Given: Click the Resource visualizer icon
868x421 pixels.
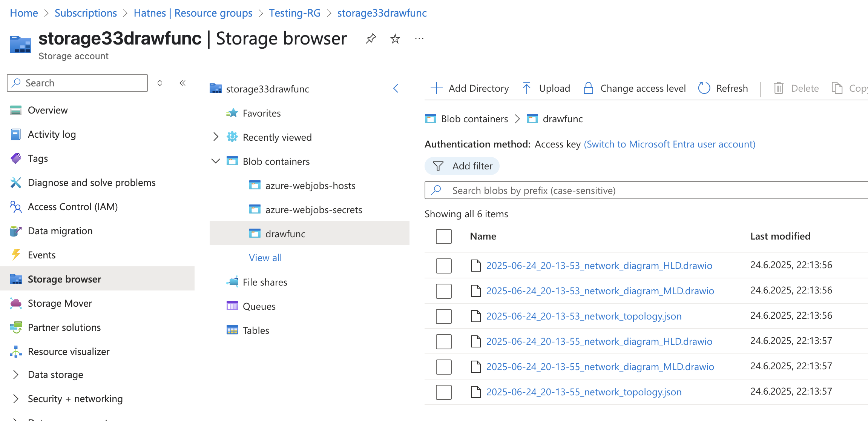Looking at the screenshot, I should [16, 352].
